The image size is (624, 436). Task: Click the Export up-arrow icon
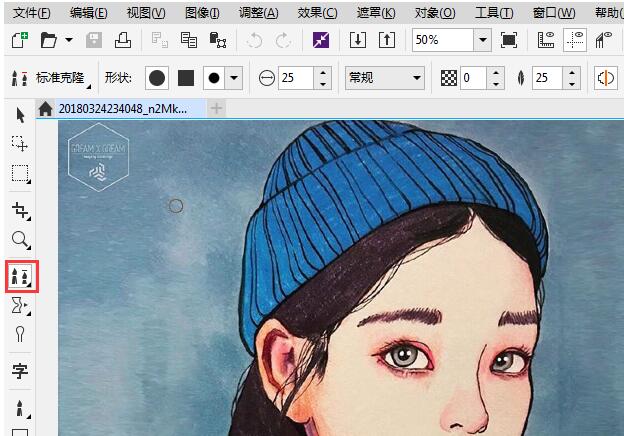coord(387,40)
